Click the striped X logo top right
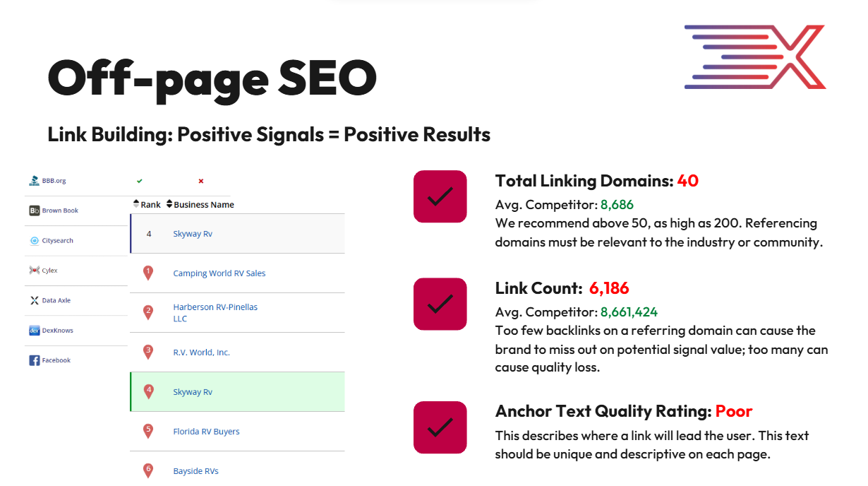Viewport: 868px width, 486px height. pos(754,57)
